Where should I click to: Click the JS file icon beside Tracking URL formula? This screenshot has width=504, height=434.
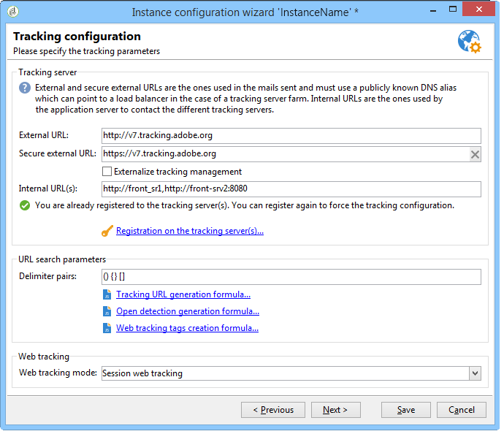point(107,294)
